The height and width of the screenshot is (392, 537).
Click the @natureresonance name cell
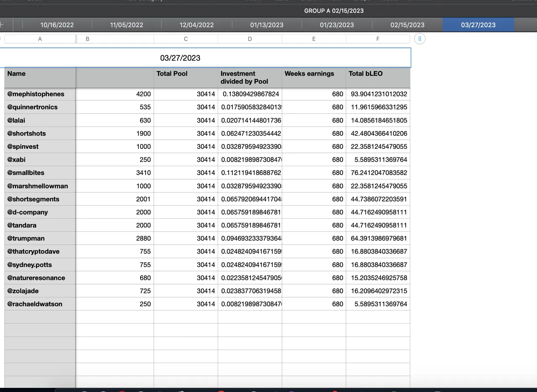(40, 278)
